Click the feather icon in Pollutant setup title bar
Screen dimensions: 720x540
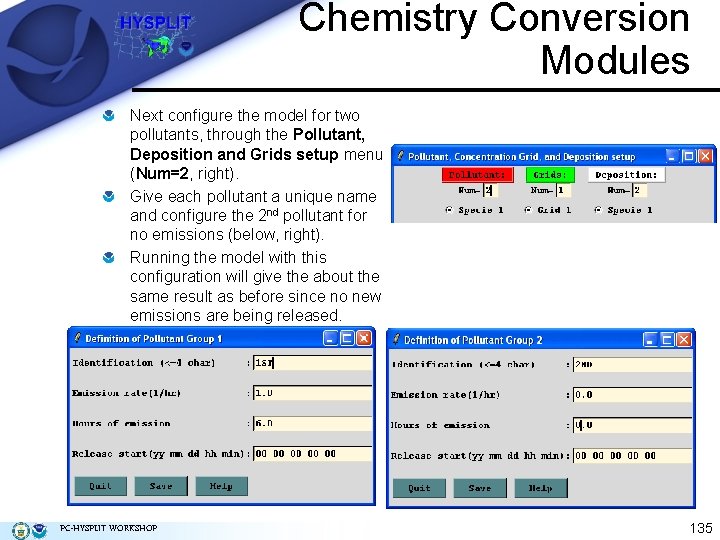tap(400, 156)
